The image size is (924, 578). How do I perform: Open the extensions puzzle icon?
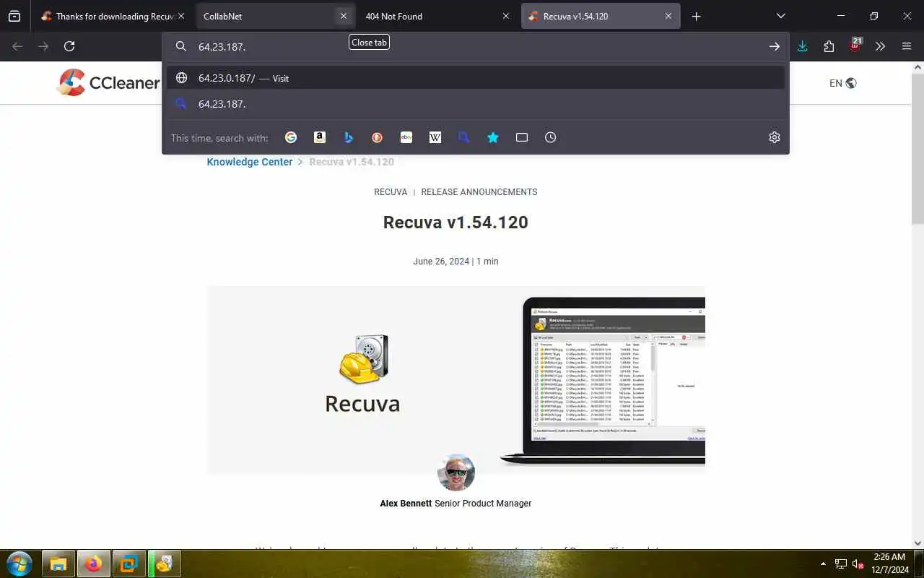pyautogui.click(x=829, y=46)
